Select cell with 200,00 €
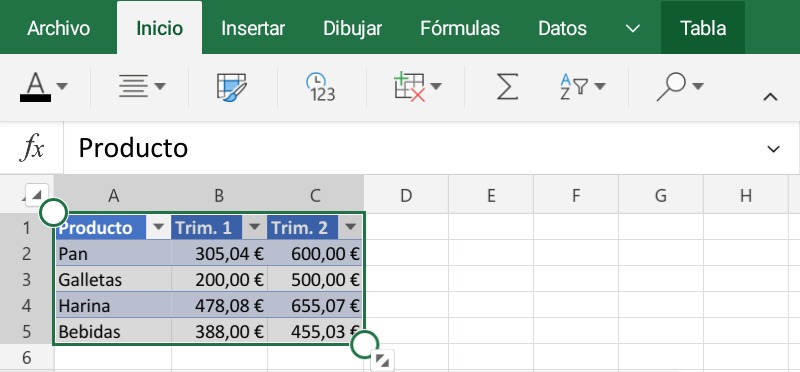Image resolution: width=800 pixels, height=372 pixels. tap(219, 279)
